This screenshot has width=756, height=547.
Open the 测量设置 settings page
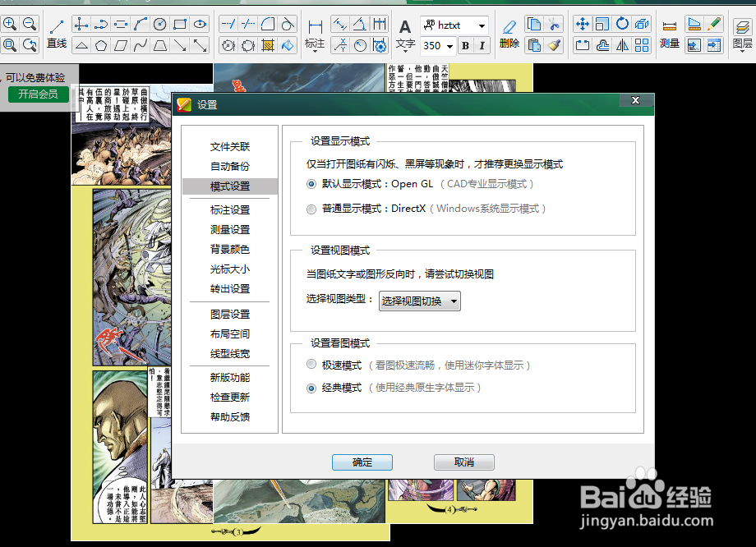(x=230, y=229)
